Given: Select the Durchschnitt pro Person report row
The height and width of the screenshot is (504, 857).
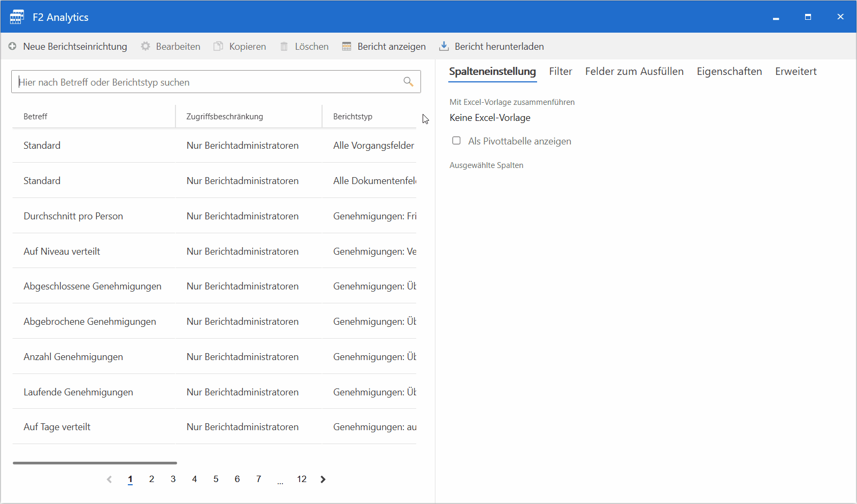Looking at the screenshot, I should pos(73,216).
